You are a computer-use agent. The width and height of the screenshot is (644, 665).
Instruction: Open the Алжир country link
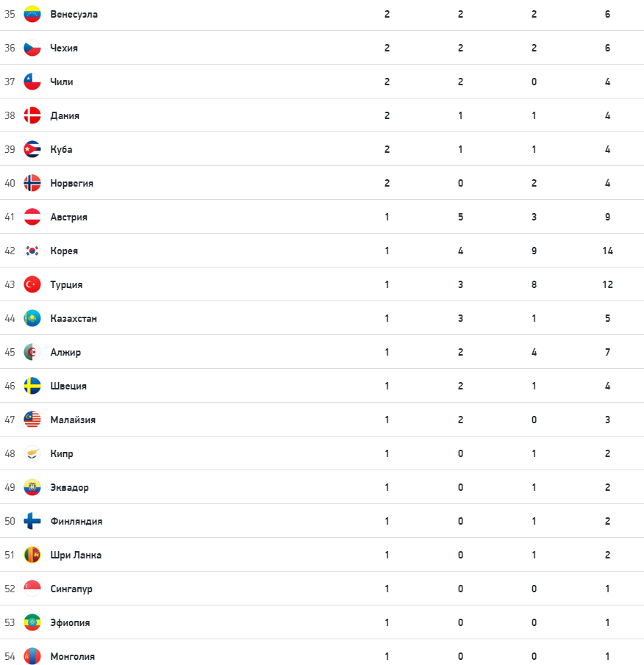point(65,352)
